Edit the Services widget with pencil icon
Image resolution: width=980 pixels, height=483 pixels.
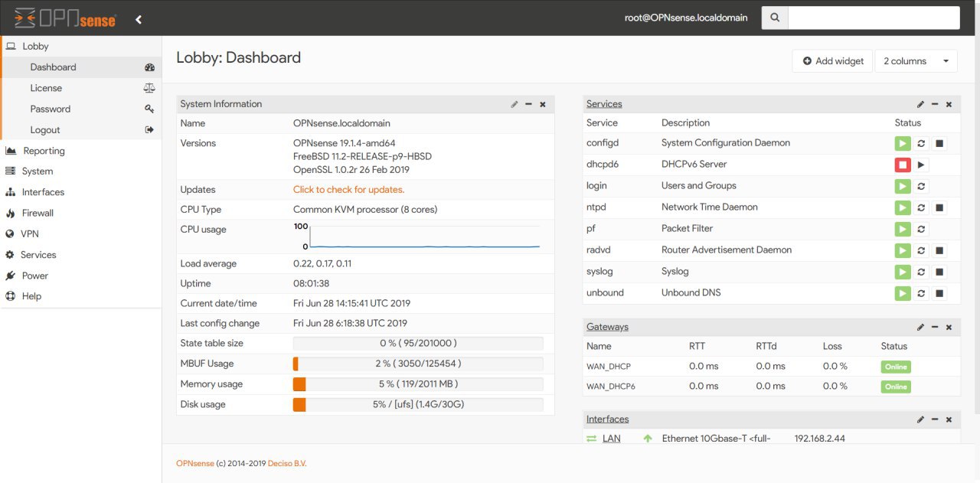click(920, 104)
